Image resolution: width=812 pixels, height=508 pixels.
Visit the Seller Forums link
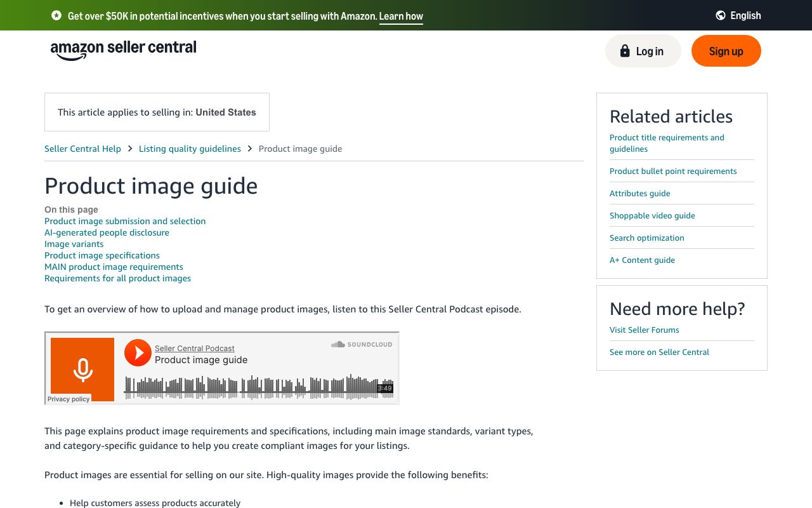click(644, 330)
